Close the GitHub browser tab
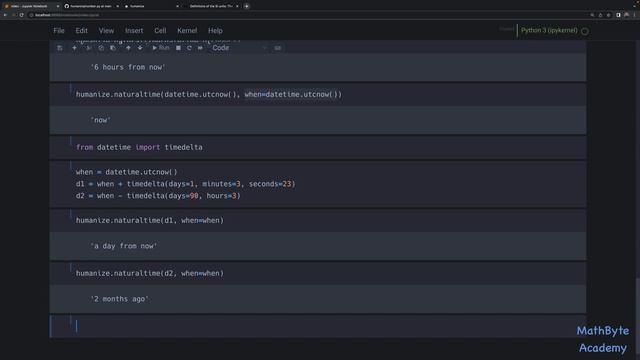 point(118,6)
